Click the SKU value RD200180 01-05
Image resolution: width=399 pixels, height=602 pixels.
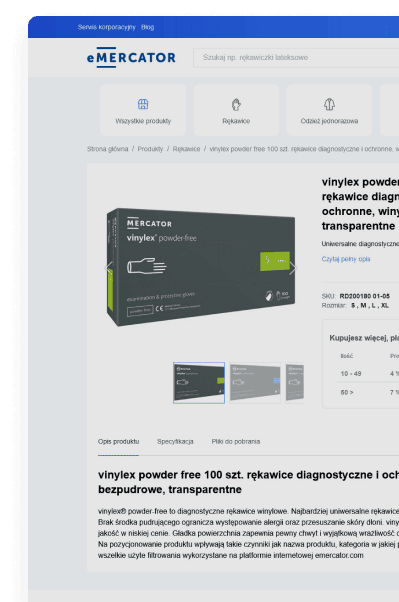coord(364,296)
